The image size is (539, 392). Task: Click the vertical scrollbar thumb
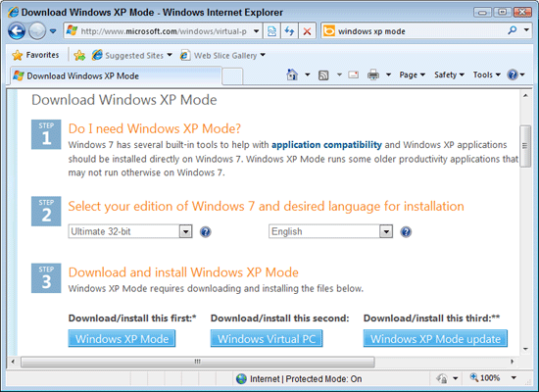[525, 146]
